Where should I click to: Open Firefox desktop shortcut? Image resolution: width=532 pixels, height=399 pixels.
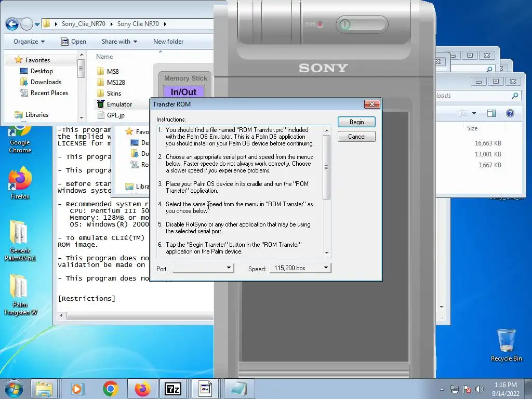20,183
